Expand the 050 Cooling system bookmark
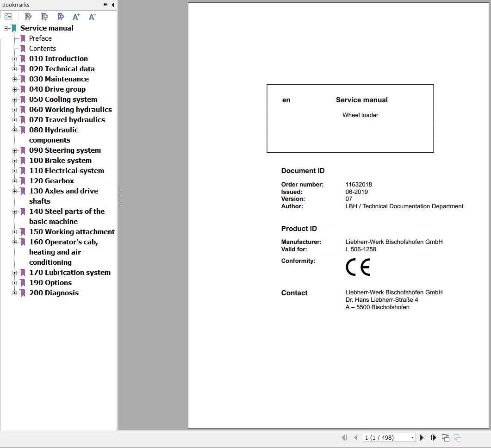Image resolution: width=491 pixels, height=448 pixels. pos(14,100)
